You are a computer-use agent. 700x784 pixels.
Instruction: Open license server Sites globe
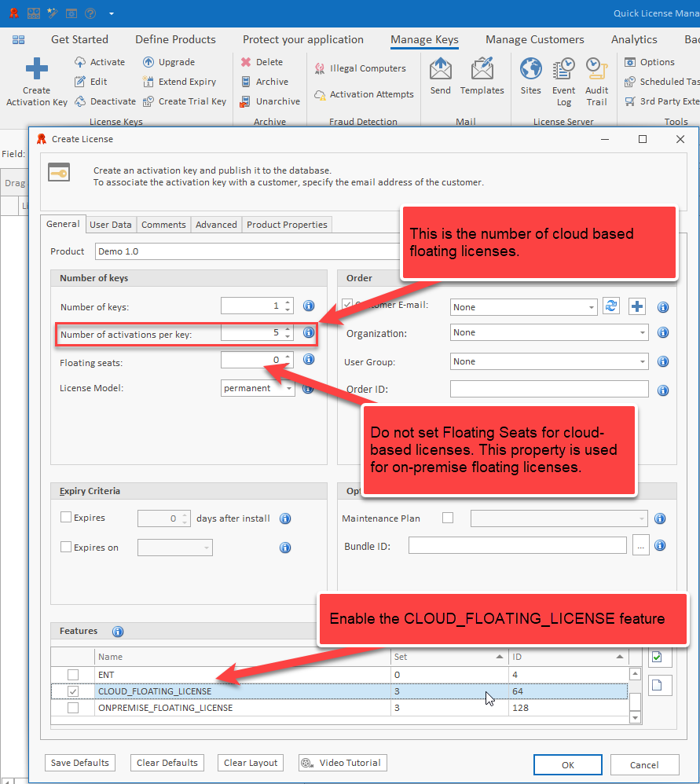[530, 68]
